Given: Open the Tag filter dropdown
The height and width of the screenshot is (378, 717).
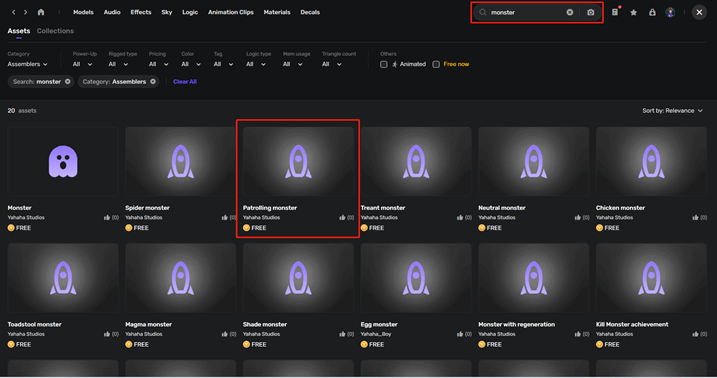Looking at the screenshot, I should tap(224, 64).
